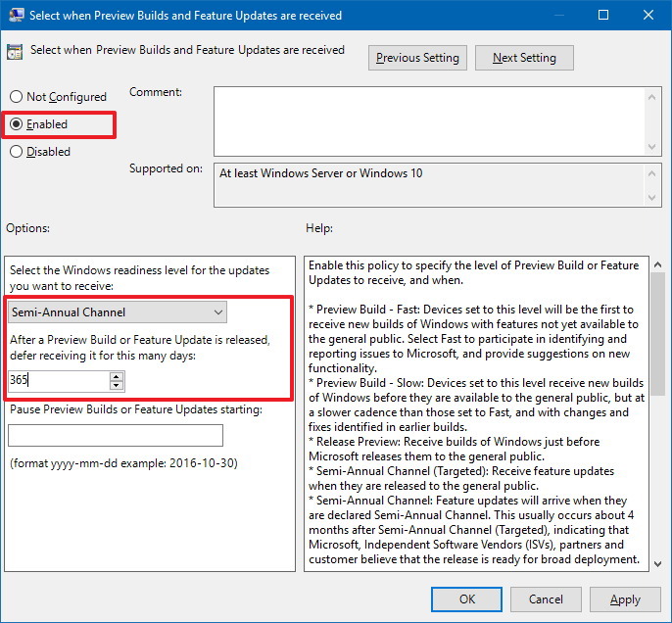Image resolution: width=672 pixels, height=623 pixels.
Task: Click the Help pane scroll down arrow
Action: click(658, 564)
